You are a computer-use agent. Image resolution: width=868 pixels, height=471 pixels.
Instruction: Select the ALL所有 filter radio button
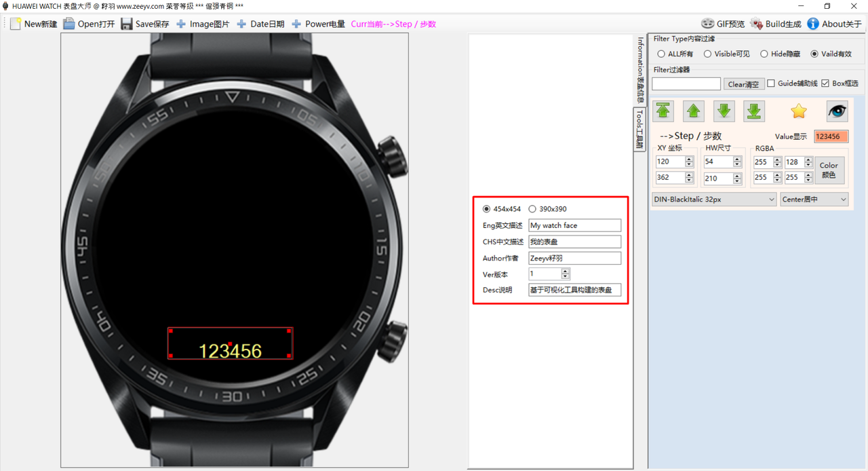pos(675,54)
